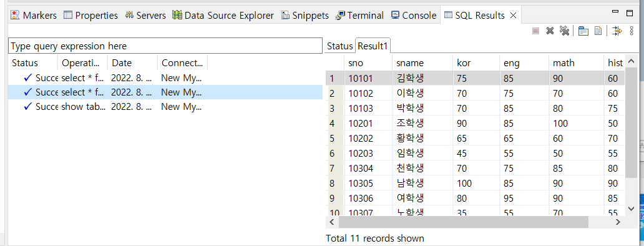The height and width of the screenshot is (246, 644).
Task: Switch to text mode document icon
Action: click(598, 31)
